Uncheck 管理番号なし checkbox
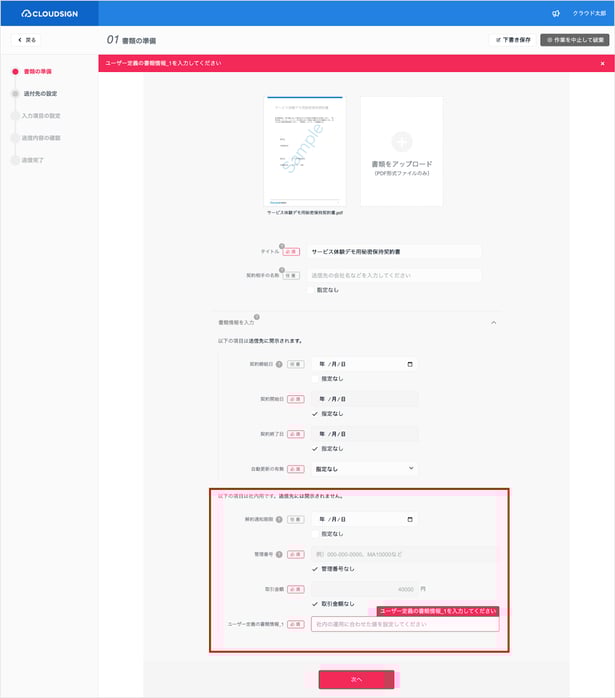Screen dimensions: 615x698 pos(316,569)
